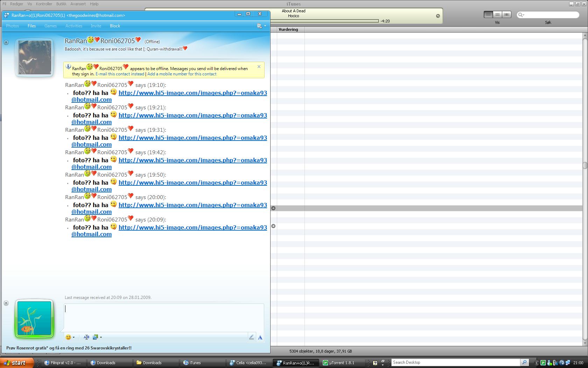The image size is (588, 368).
Task: Click iTunes scrollbar down arrow
Action: click(585, 343)
